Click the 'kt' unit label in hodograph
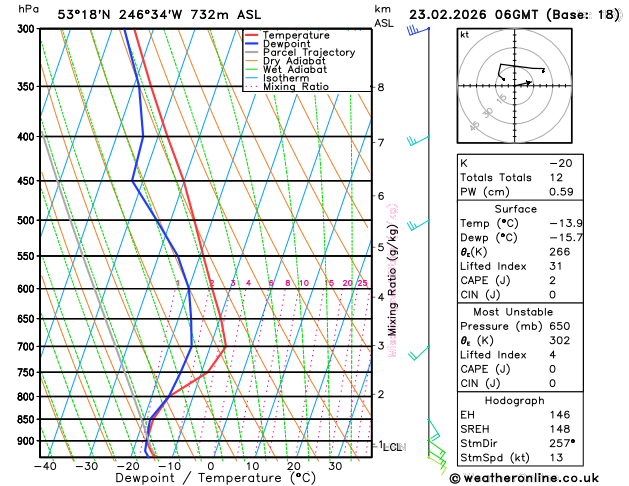The width and height of the screenshot is (629, 486). (x=465, y=35)
